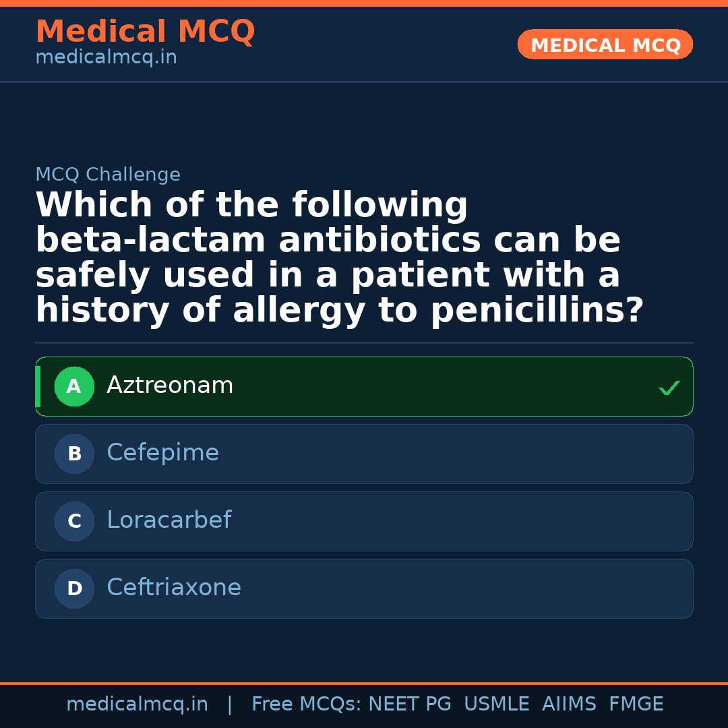Click the C circle badge
Viewport: 728px width, 728px height.
pos(74,522)
